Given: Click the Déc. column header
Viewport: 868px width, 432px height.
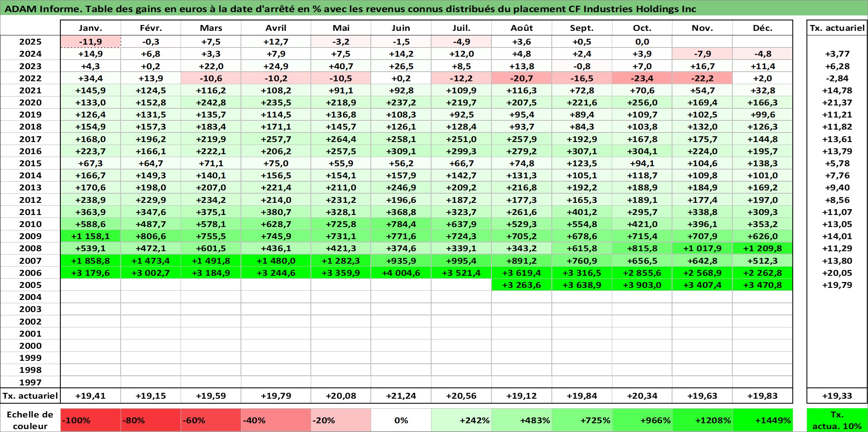Looking at the screenshot, I should tap(762, 28).
